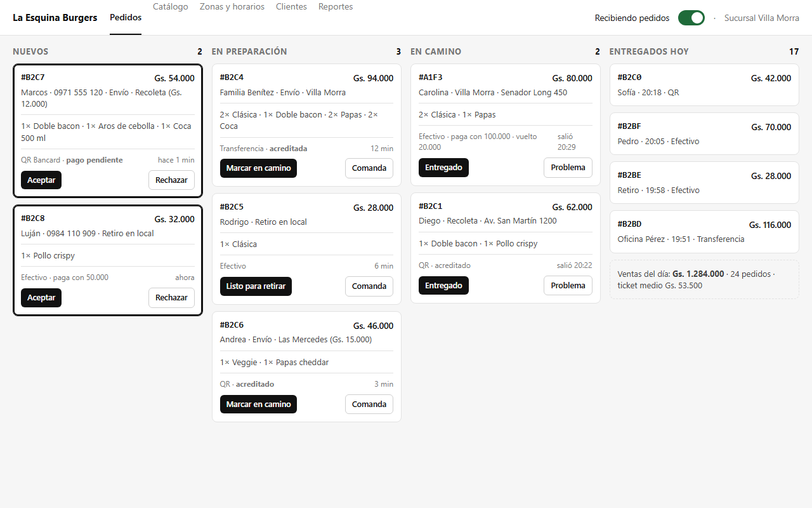
Task: Accept Luján's order #B2C8
Action: 41,298
